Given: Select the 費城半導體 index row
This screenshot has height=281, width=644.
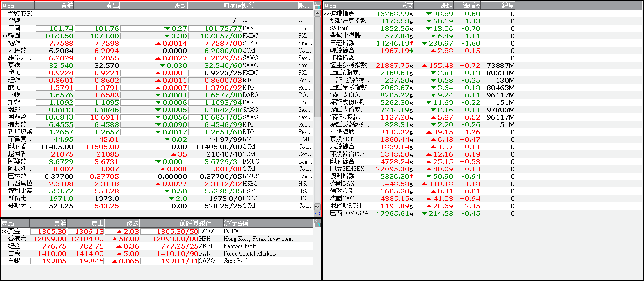Looking at the screenshot, I should [x=483, y=36].
